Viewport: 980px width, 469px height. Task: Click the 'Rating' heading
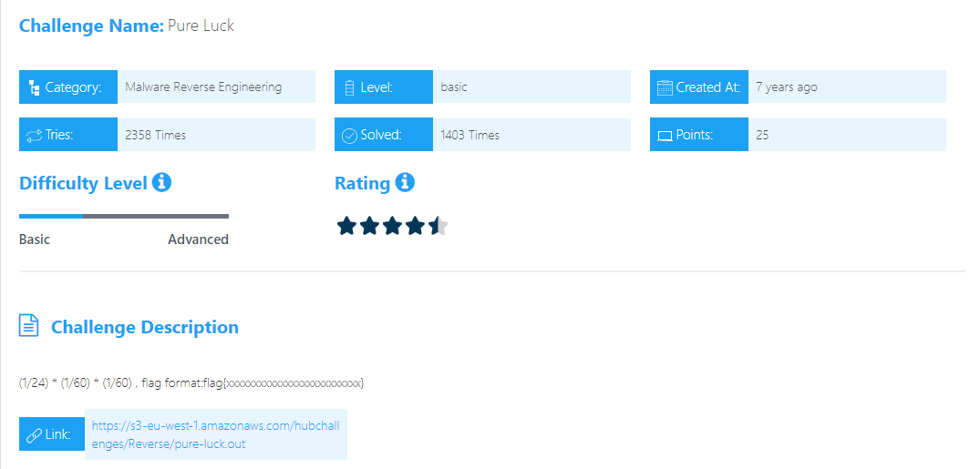pyautogui.click(x=363, y=183)
